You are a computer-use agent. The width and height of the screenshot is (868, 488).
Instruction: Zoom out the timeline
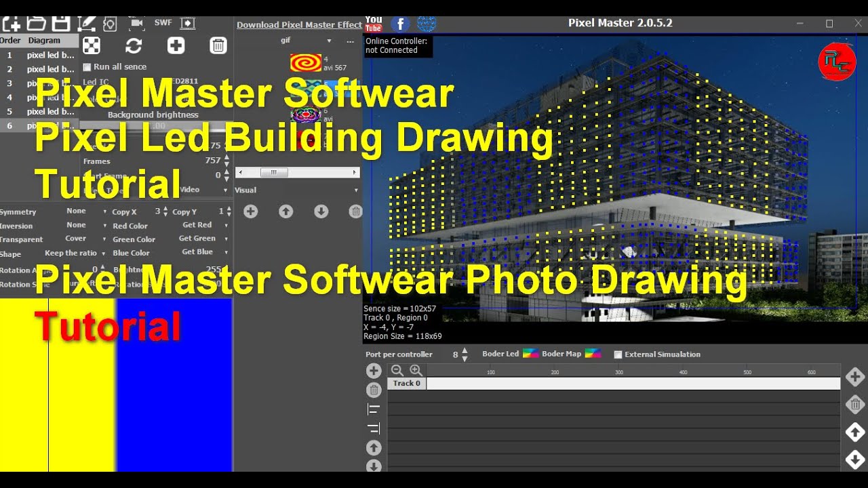point(397,370)
